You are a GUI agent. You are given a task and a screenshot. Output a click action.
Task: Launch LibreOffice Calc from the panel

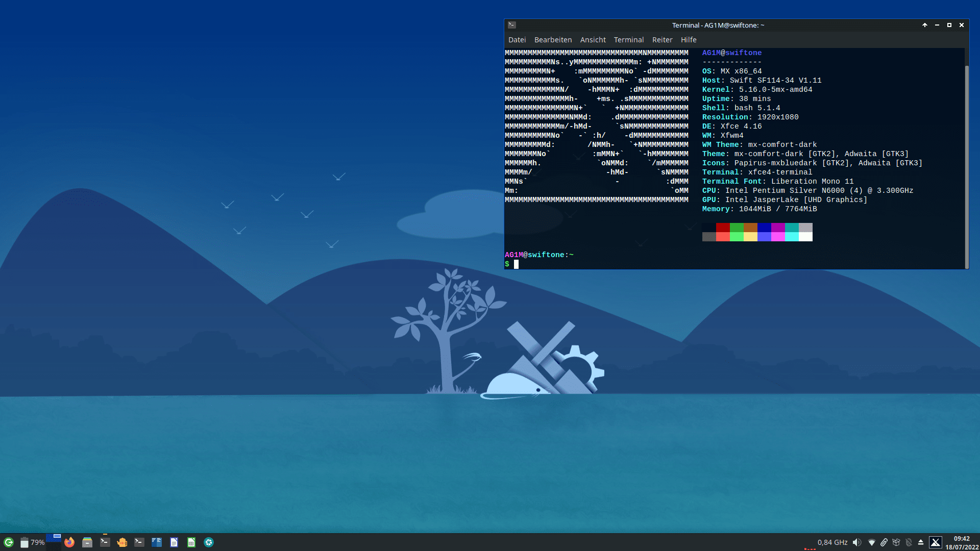(x=191, y=542)
